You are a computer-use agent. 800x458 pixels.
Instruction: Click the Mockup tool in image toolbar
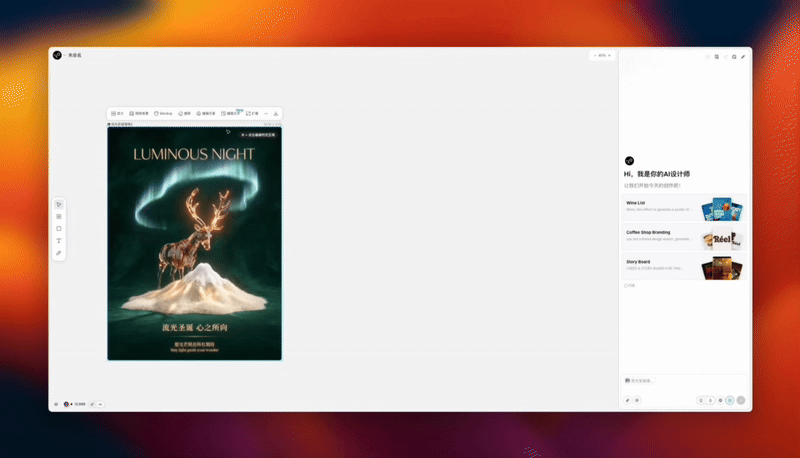click(163, 114)
